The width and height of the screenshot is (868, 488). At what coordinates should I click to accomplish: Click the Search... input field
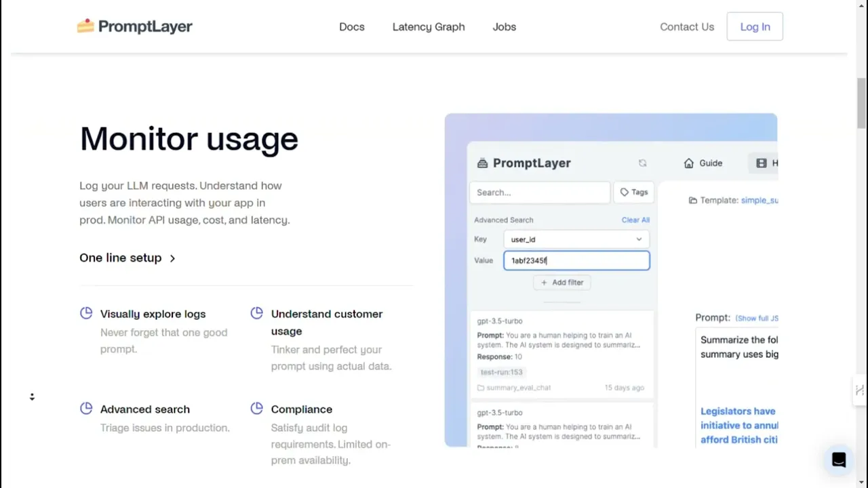pyautogui.click(x=540, y=192)
